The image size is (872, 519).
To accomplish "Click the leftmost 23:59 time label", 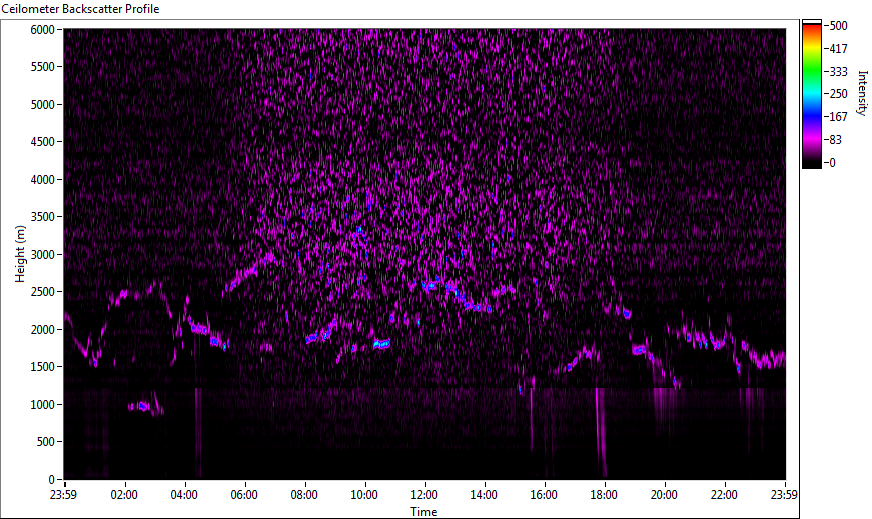I will 64,495.
